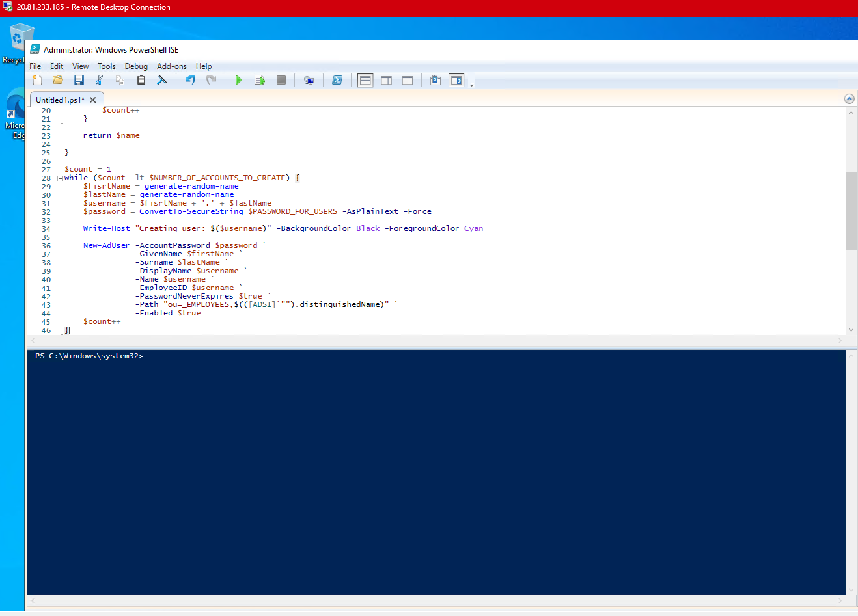Close the Untitled1.ps1 tab

(93, 100)
